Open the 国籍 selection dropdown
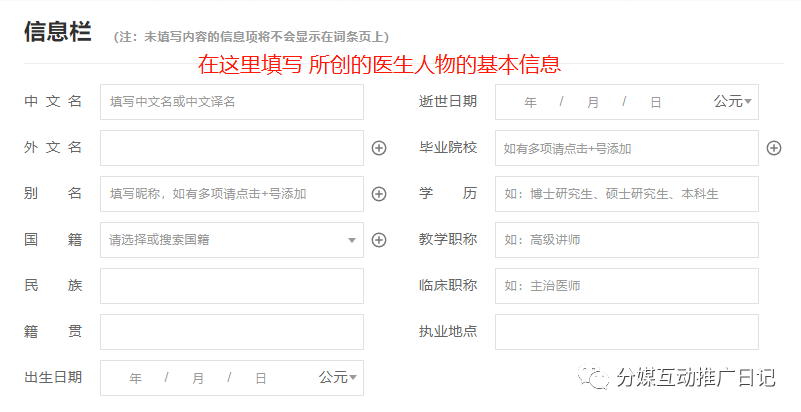This screenshot has height=412, width=801. 232,240
